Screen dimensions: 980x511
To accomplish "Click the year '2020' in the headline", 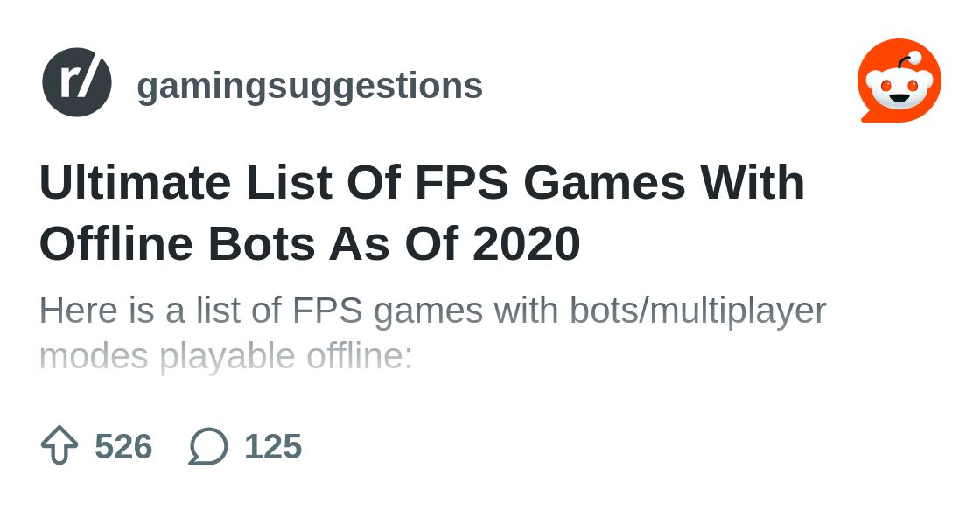I will coord(527,243).
